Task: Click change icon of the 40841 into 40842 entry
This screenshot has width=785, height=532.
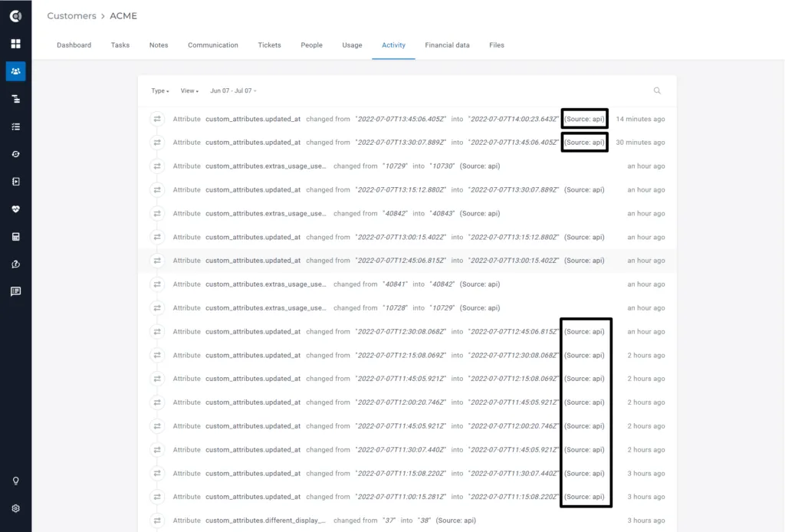Action: click(x=157, y=284)
